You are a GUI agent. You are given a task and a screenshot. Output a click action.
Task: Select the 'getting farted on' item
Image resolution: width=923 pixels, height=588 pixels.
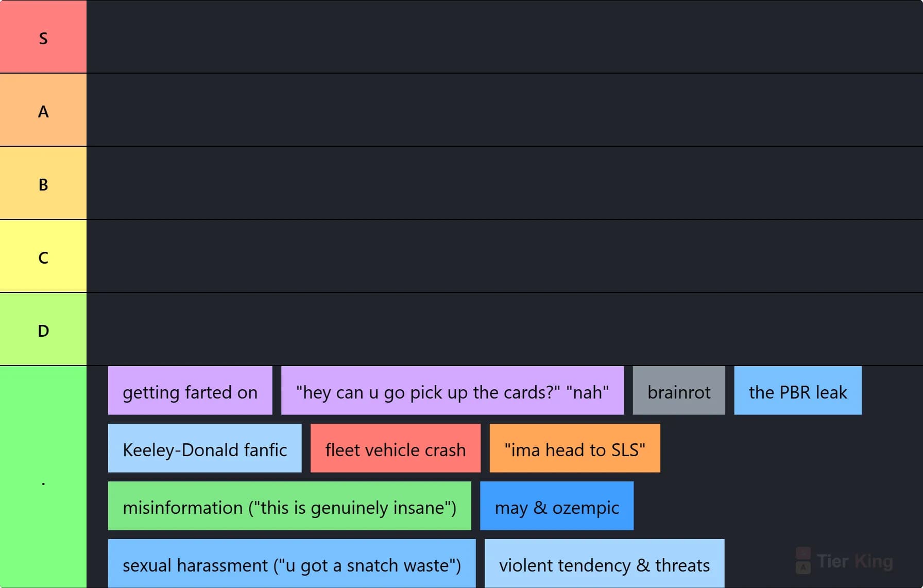click(190, 390)
